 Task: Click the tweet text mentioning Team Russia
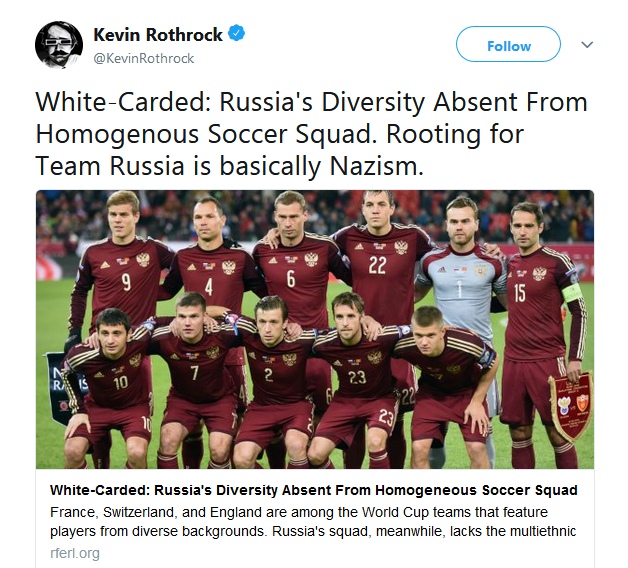(311, 133)
